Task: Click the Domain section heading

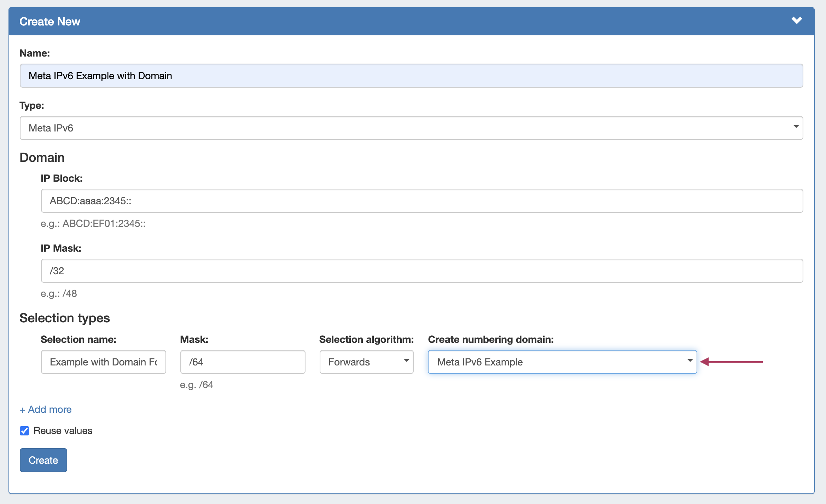Action: coord(42,157)
